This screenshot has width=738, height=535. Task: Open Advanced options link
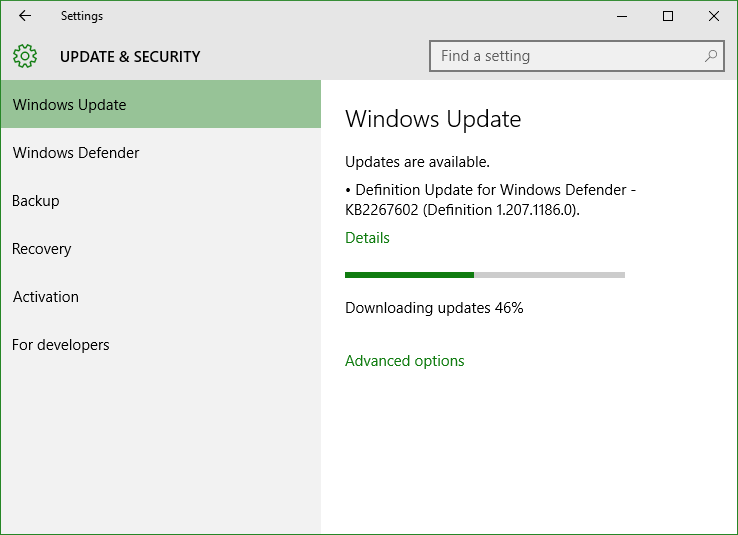point(404,360)
